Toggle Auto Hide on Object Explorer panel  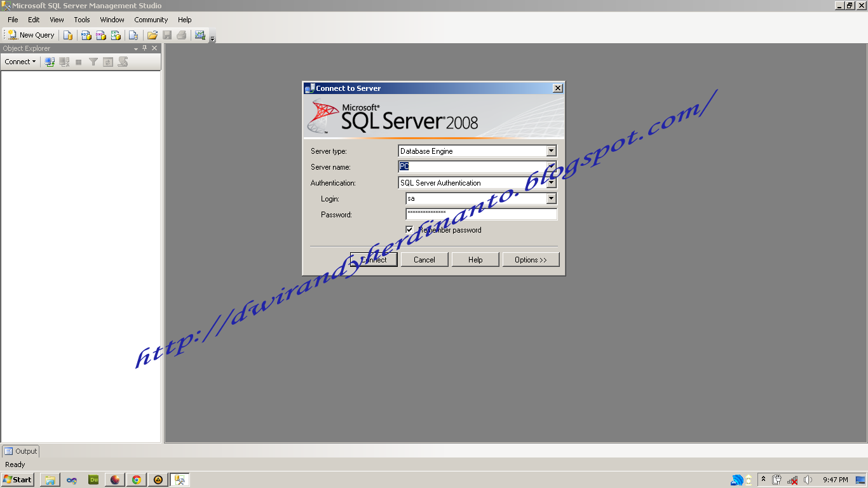tap(145, 48)
